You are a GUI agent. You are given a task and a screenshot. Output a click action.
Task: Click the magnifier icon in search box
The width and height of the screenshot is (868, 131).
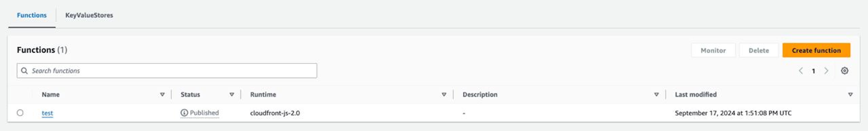click(x=24, y=71)
